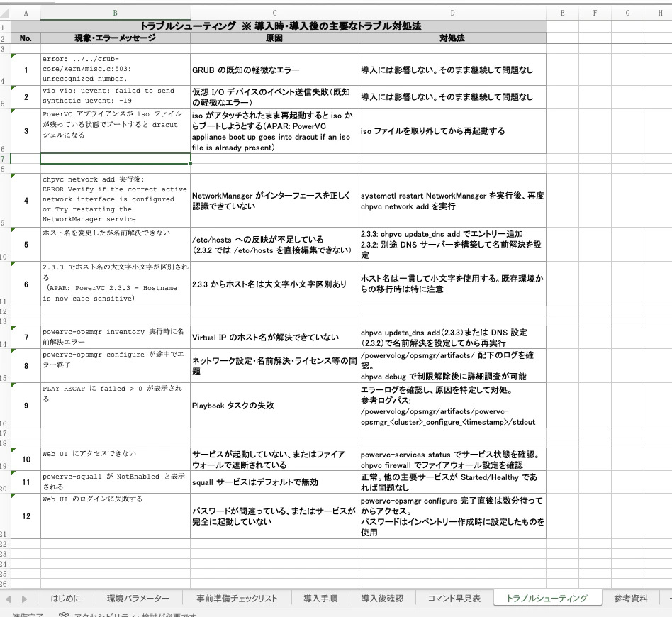Select the dracut シェルになる symptom cell
Image resolution: width=672 pixels, height=617 pixels.
point(116,130)
